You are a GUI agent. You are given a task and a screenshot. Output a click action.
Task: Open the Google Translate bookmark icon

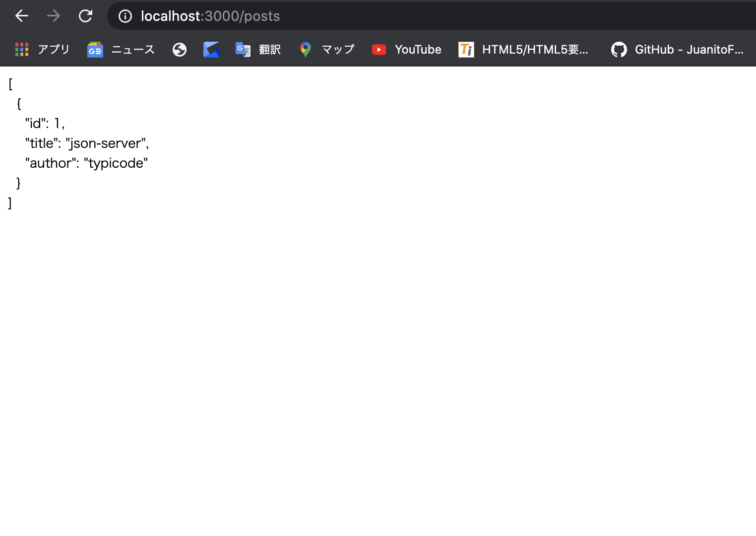point(243,50)
